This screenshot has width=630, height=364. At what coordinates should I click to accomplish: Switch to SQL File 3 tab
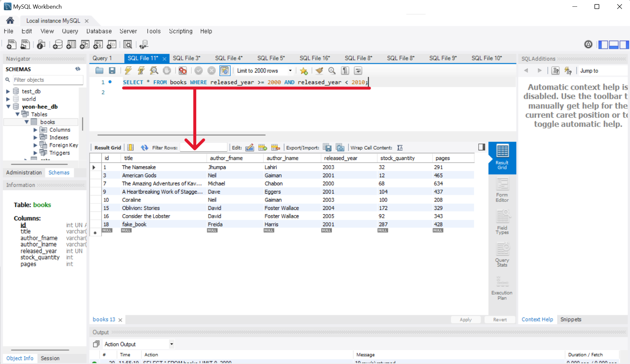pyautogui.click(x=187, y=58)
